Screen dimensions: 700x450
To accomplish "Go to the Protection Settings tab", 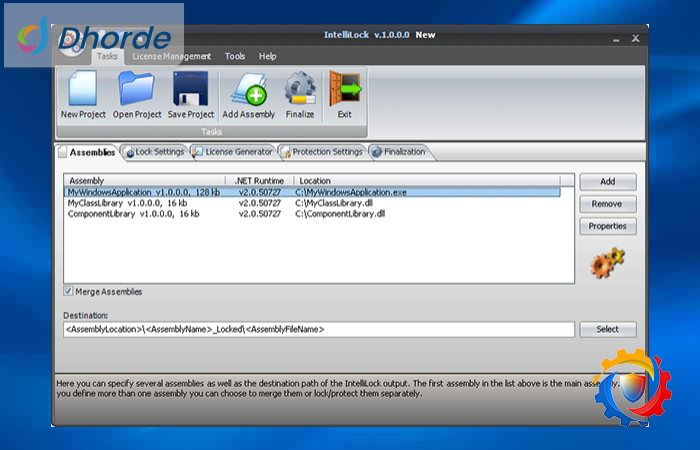I will pos(321,152).
